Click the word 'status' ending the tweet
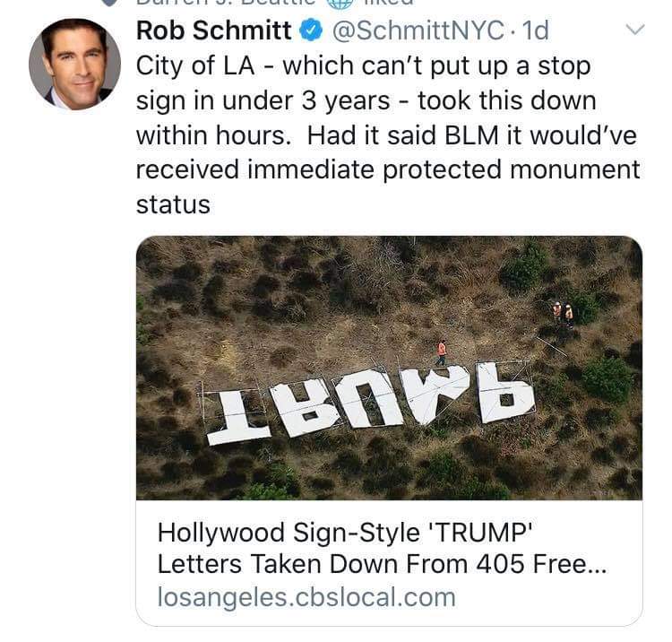The image size is (672, 642). pos(173,204)
